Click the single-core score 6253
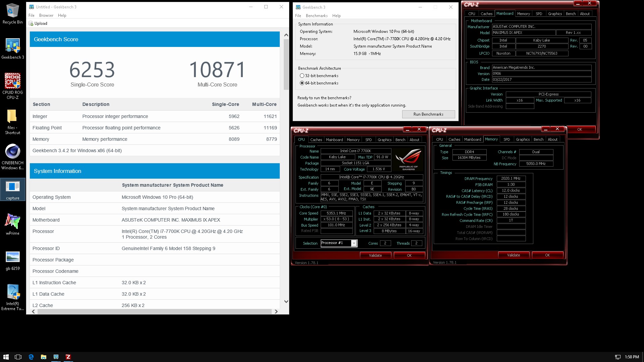Image resolution: width=644 pixels, height=362 pixels. 92,70
